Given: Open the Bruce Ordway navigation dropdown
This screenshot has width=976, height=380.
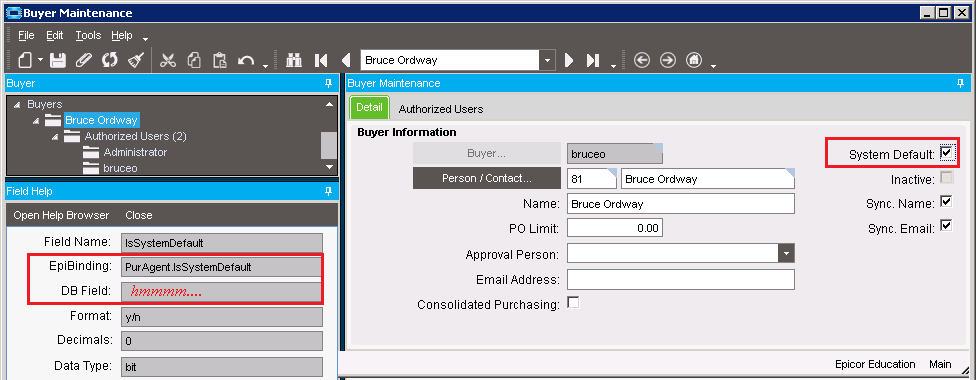Looking at the screenshot, I should click(x=547, y=60).
